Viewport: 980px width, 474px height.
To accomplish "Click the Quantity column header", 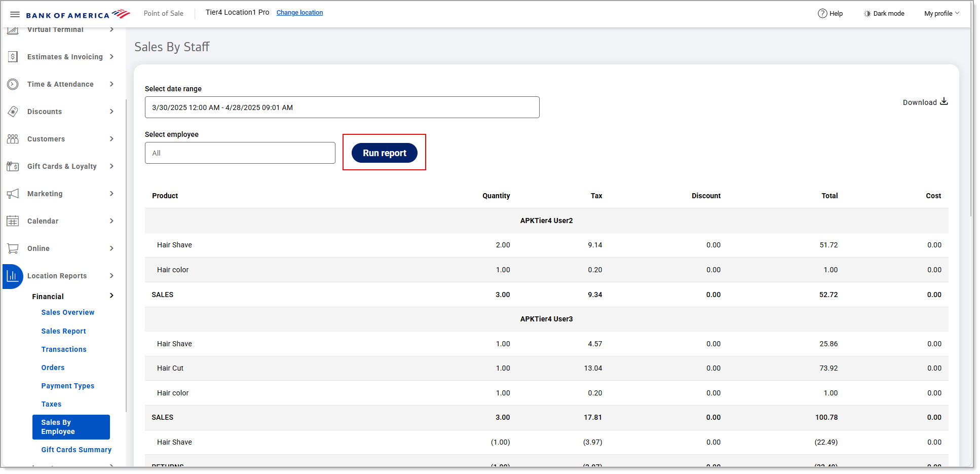I will click(x=496, y=196).
